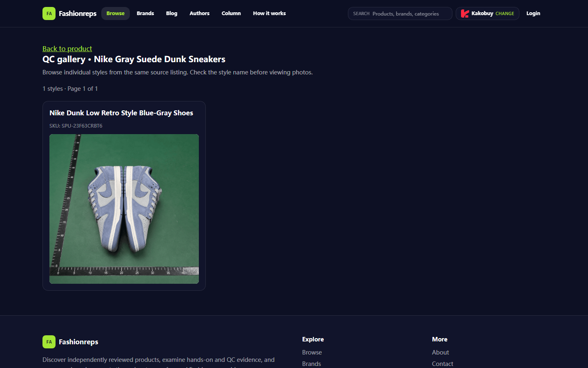Click the Fashionreps header brand name
This screenshot has width=588, height=368.
coord(78,13)
